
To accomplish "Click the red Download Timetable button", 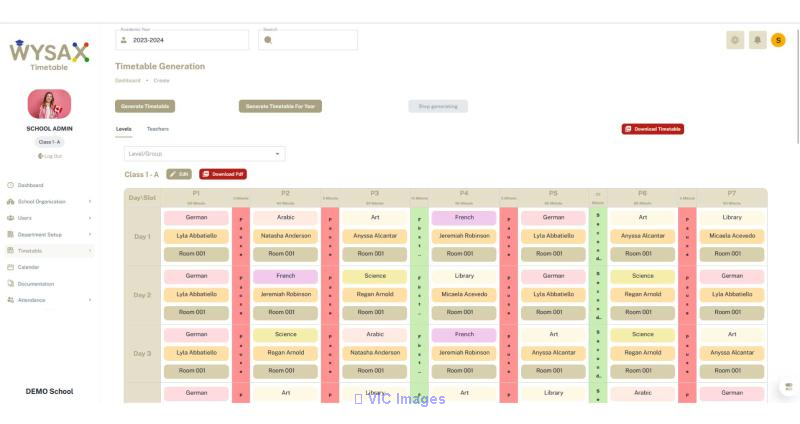I will pos(653,129).
